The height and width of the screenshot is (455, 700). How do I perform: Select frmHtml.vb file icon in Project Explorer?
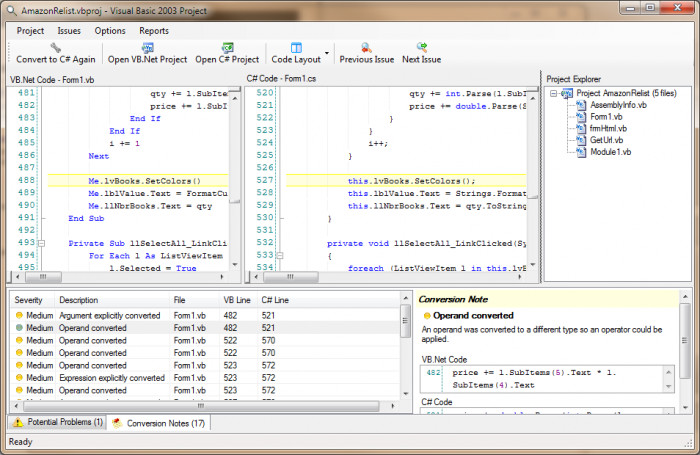click(581, 128)
